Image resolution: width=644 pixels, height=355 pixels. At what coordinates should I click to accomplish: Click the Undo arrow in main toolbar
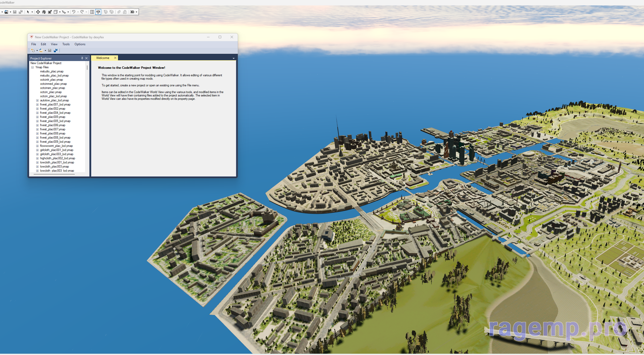74,12
